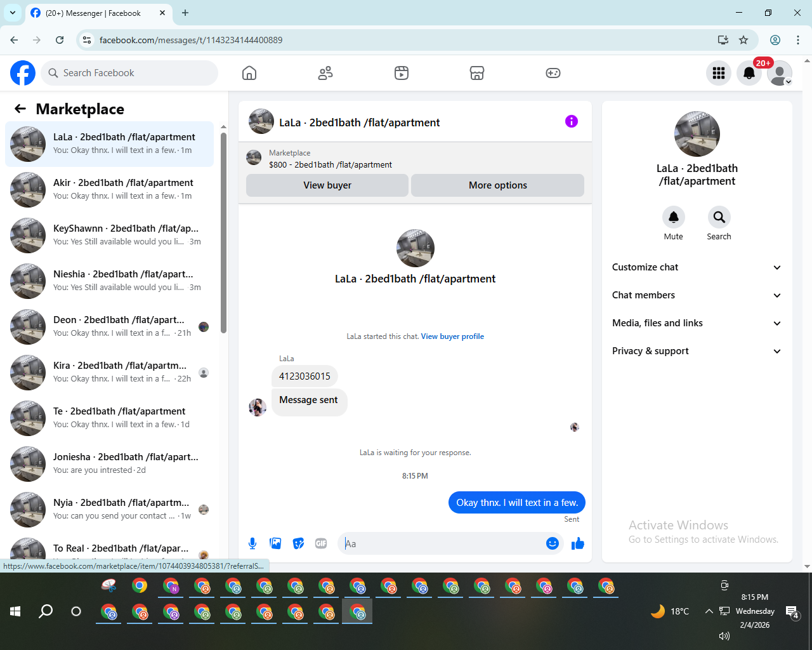The image size is (812, 650).
Task: Open the Facebook menu grid icon
Action: pyautogui.click(x=719, y=73)
